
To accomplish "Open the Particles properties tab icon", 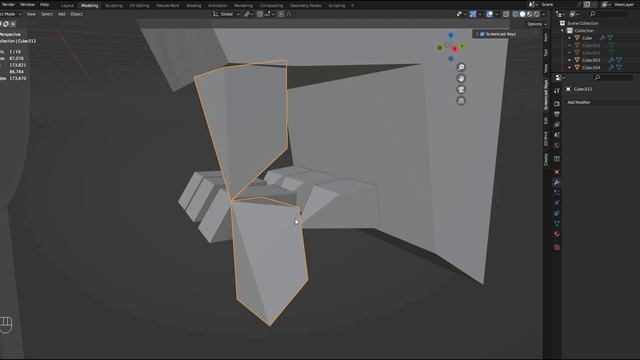I will point(557,193).
